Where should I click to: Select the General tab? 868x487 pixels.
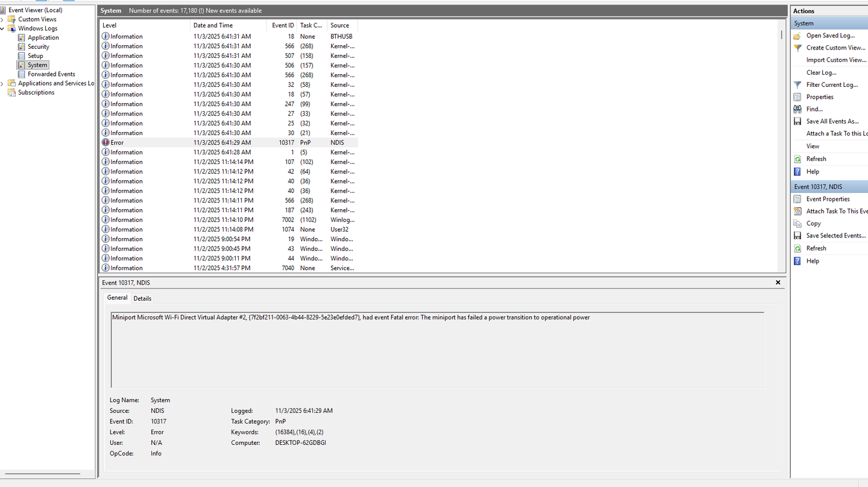[117, 298]
